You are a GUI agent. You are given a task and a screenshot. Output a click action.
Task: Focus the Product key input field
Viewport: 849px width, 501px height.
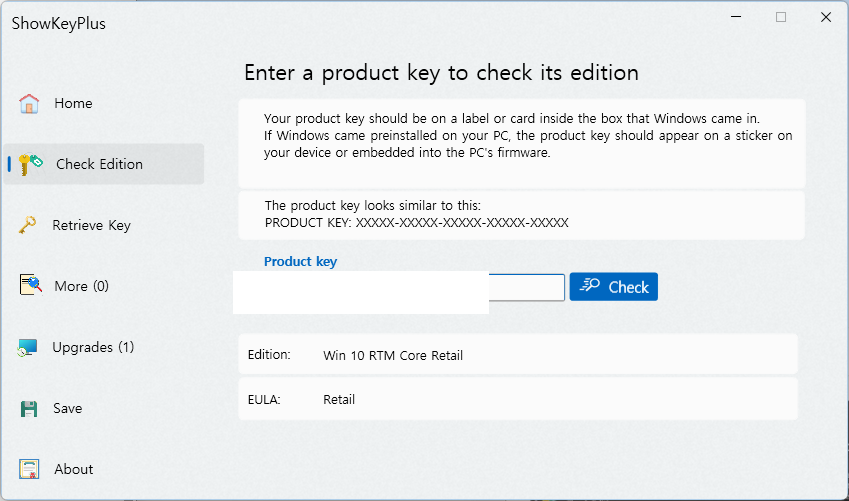click(x=400, y=287)
